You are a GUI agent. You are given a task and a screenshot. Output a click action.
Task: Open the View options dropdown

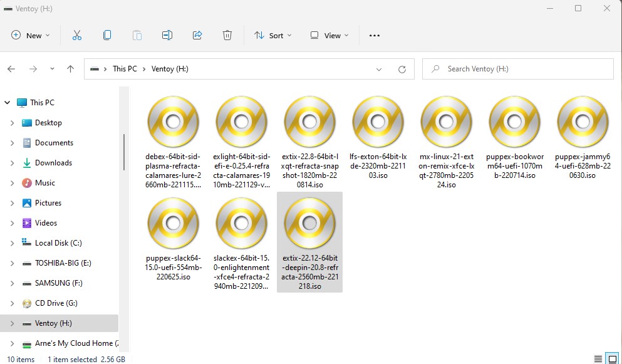(x=329, y=35)
